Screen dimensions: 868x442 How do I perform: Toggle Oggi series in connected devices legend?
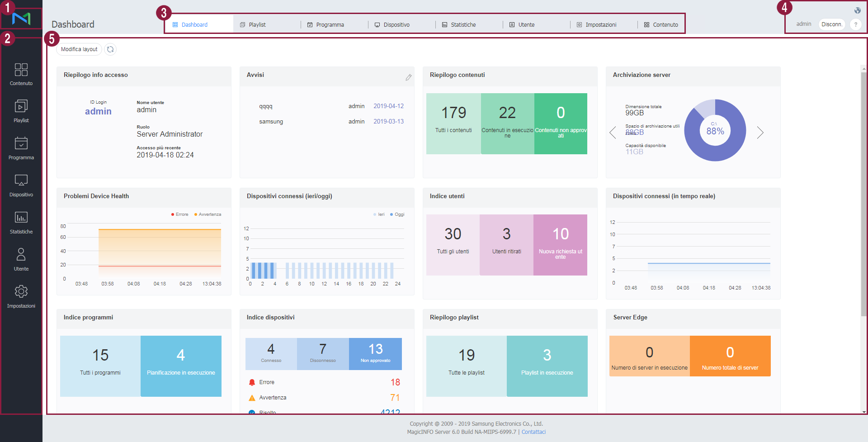397,214
